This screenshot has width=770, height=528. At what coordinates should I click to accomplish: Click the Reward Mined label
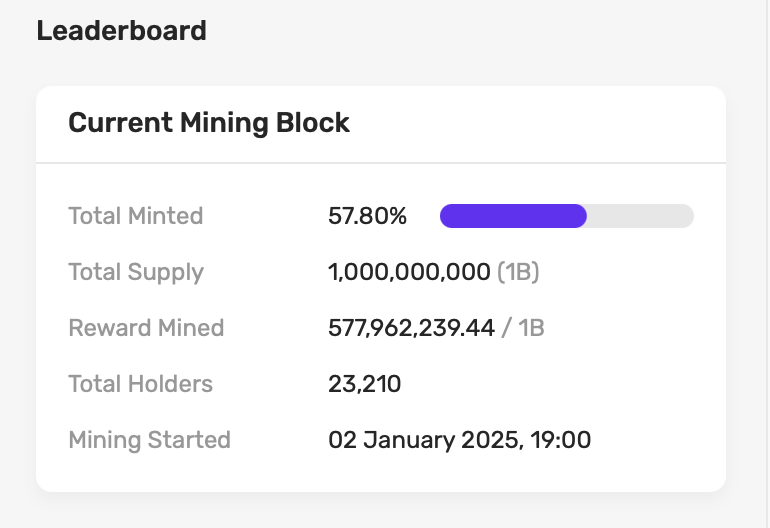pyautogui.click(x=146, y=328)
